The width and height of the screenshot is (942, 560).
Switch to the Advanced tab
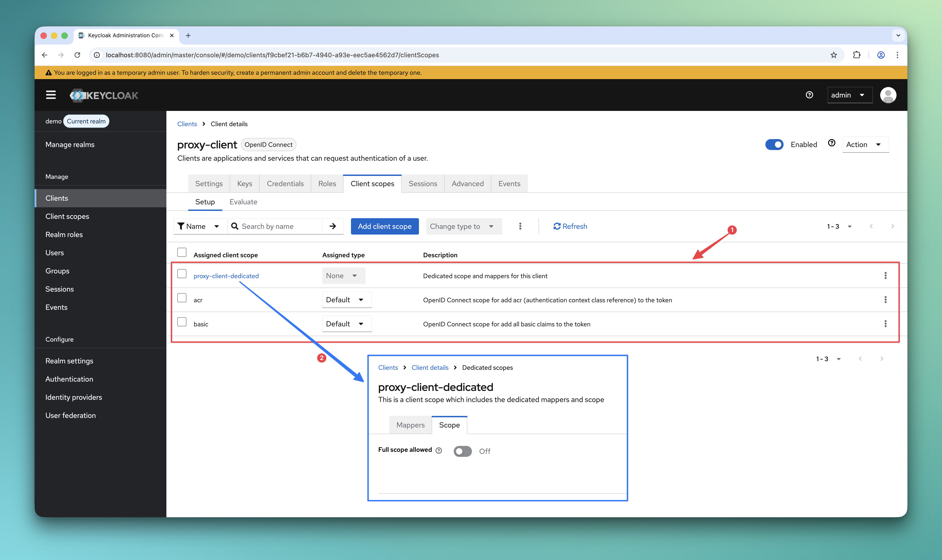(468, 183)
